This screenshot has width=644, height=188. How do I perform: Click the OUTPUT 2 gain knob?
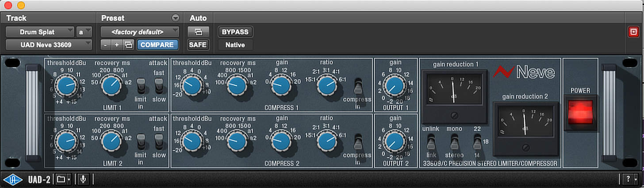(x=395, y=141)
